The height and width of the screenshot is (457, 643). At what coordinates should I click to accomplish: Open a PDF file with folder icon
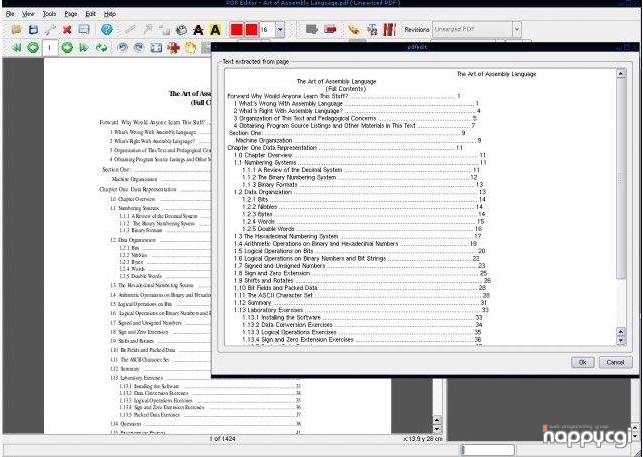click(x=16, y=30)
